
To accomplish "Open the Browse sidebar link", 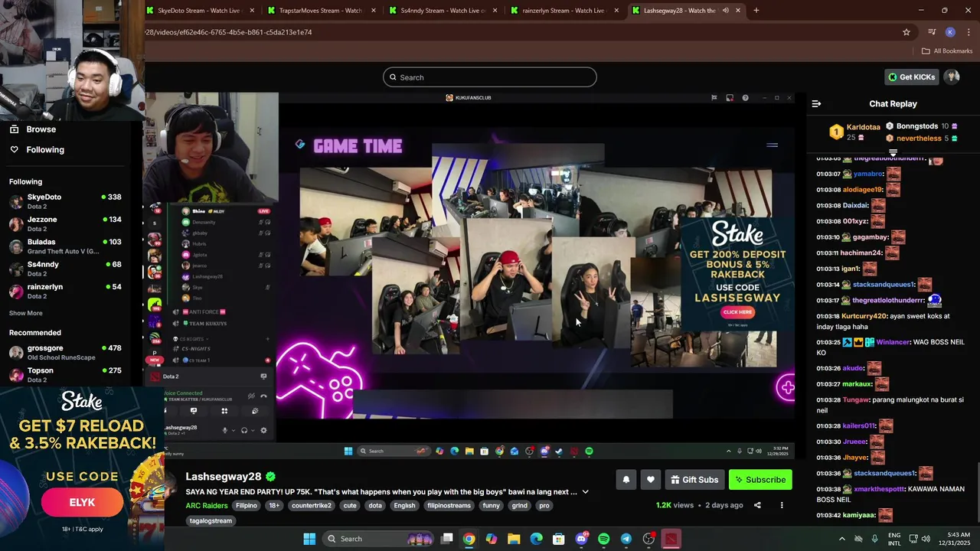I will [41, 129].
